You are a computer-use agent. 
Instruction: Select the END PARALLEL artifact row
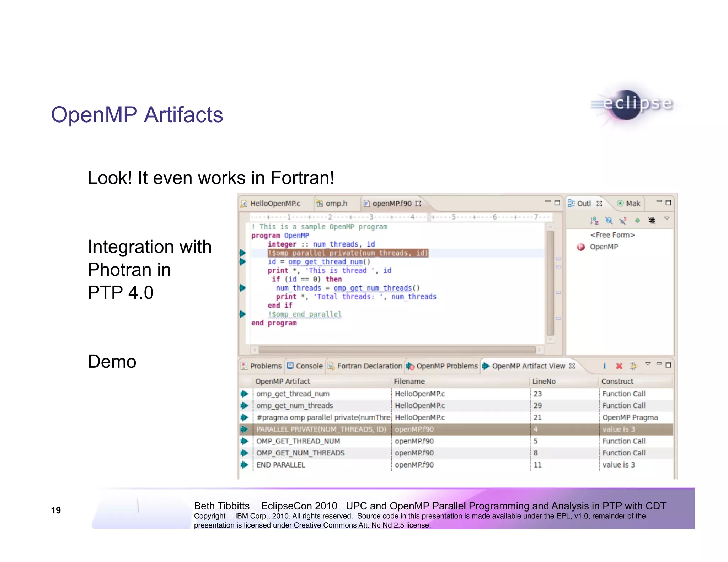pyautogui.click(x=456, y=465)
